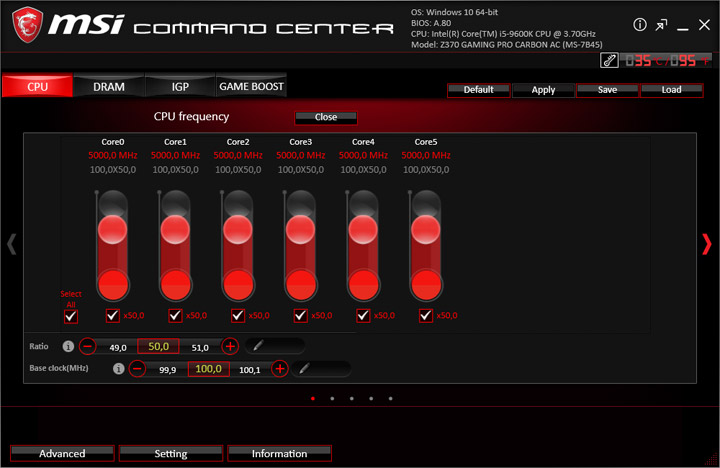
Task: Click the first page indicator dot
Action: coord(313,399)
